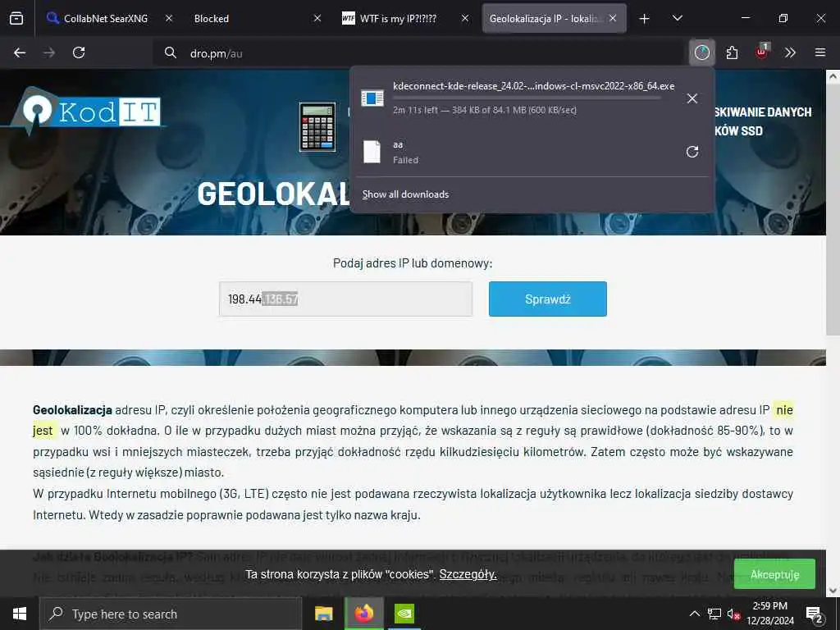The width and height of the screenshot is (840, 630).
Task: Open the clock showing 2:59 PM
Action: point(770,614)
